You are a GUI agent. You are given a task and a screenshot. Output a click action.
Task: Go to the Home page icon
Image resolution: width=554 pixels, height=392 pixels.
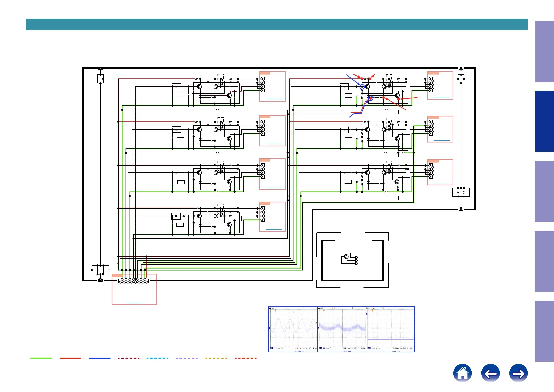pos(462,373)
